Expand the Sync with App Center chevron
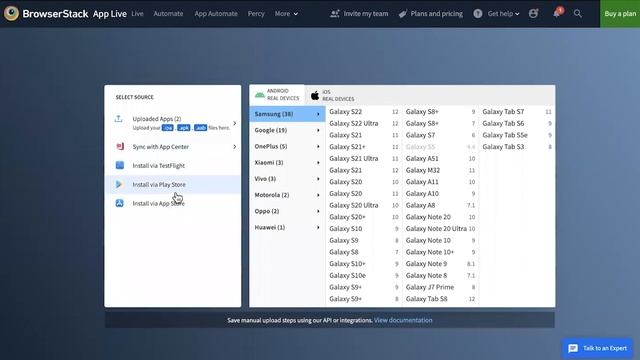The height and width of the screenshot is (360, 640). 235,147
